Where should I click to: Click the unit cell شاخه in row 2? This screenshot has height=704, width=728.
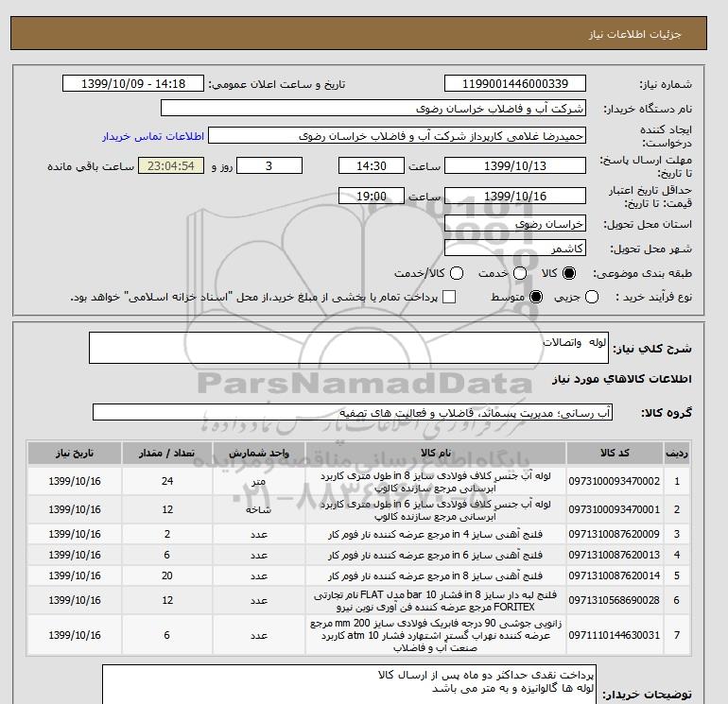click(x=259, y=509)
